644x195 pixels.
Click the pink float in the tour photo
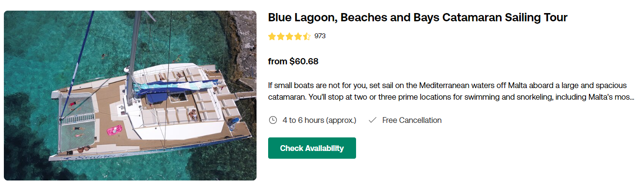(x=114, y=130)
